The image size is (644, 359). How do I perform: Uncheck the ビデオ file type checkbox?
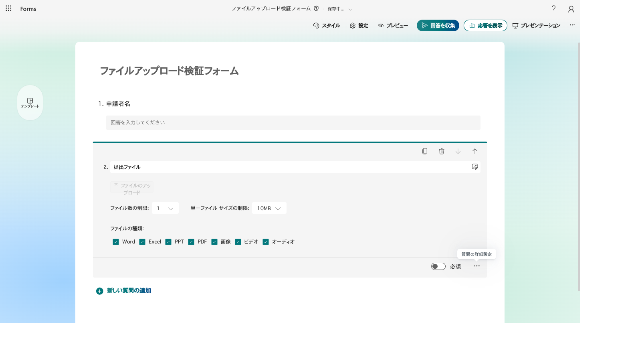238,242
